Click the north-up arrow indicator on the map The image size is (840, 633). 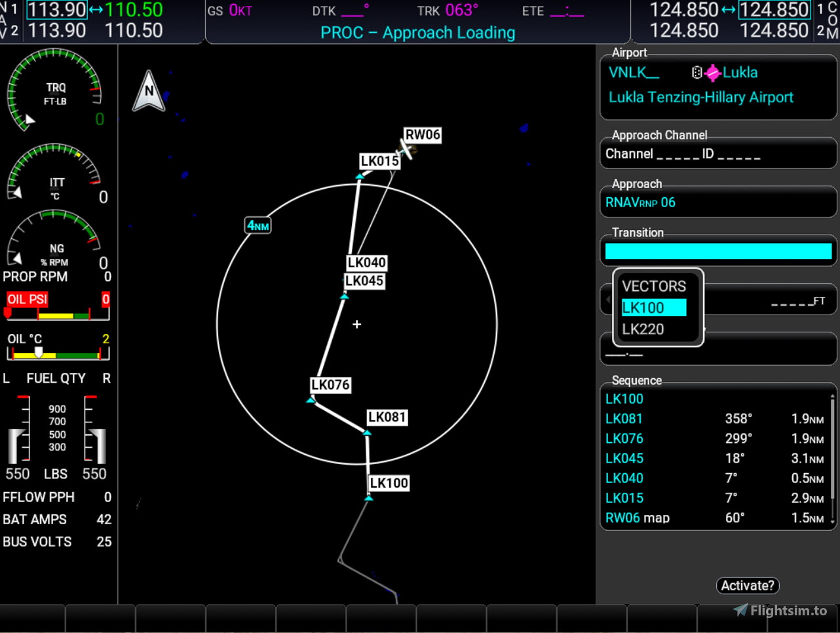coord(149,92)
